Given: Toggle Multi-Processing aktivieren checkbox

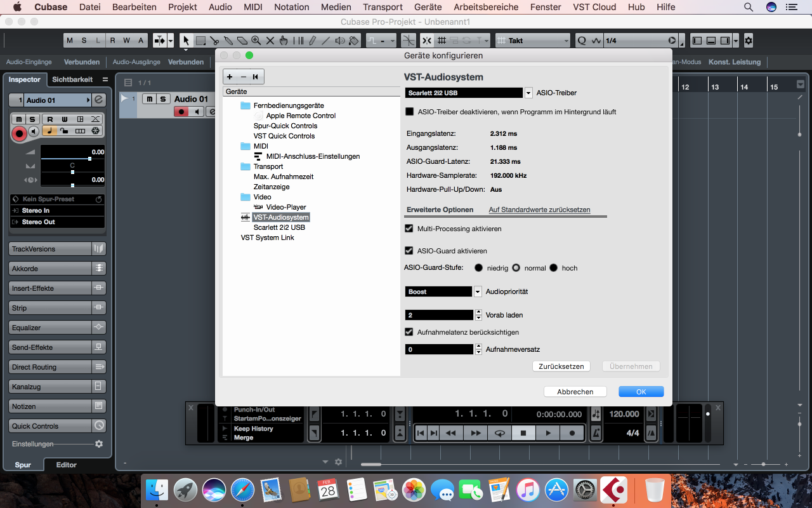Looking at the screenshot, I should 409,229.
